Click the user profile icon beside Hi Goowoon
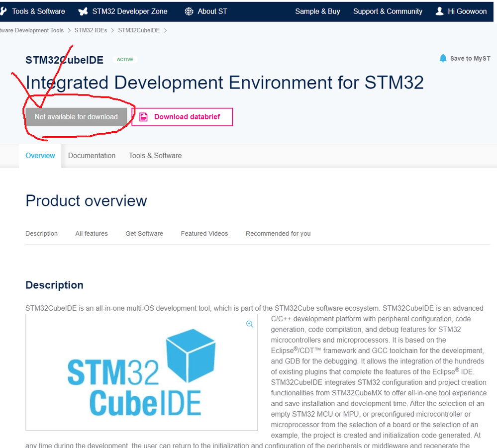This screenshot has height=448, width=497. pyautogui.click(x=439, y=11)
